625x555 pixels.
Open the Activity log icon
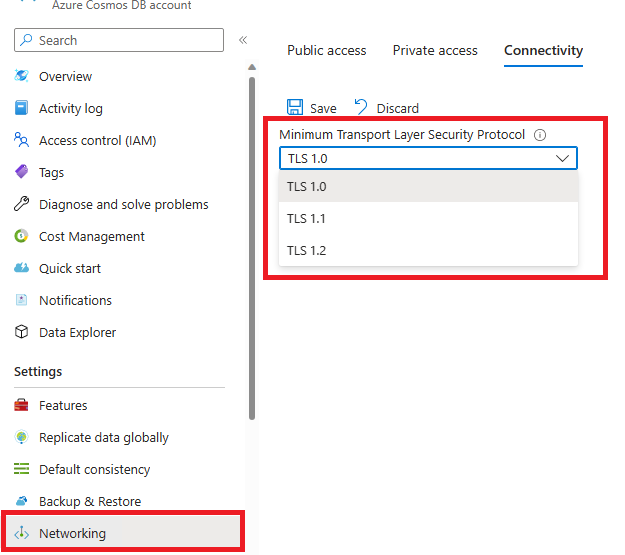21,109
